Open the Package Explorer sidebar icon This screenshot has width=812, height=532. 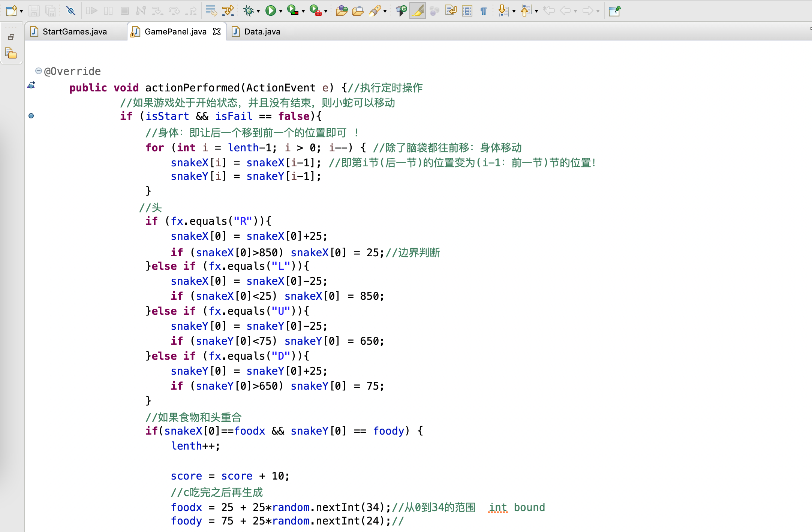11,53
